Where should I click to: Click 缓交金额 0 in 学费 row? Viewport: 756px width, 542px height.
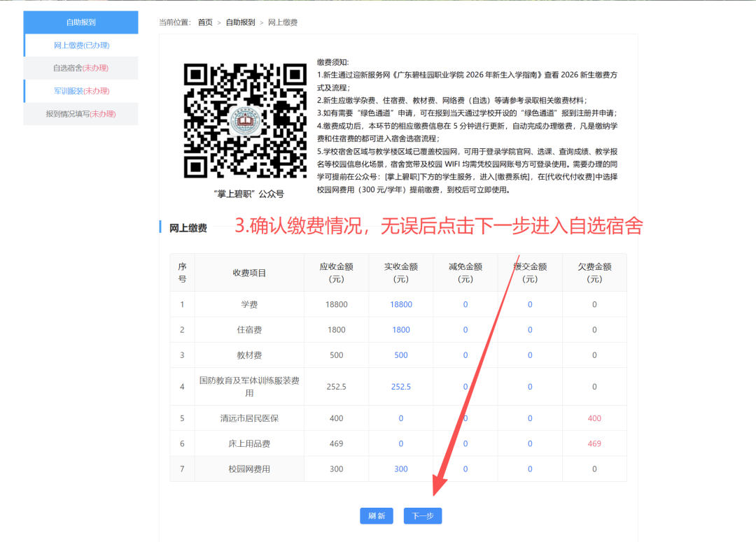pyautogui.click(x=530, y=304)
